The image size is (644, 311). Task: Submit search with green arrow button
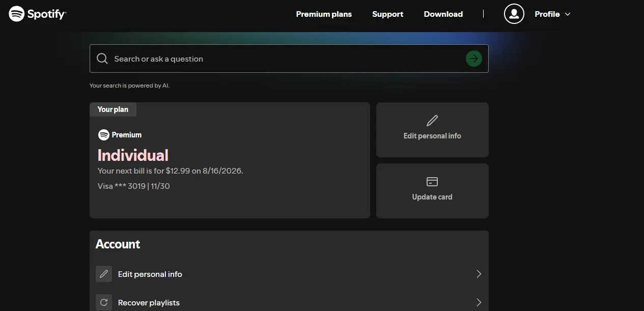pyautogui.click(x=474, y=59)
